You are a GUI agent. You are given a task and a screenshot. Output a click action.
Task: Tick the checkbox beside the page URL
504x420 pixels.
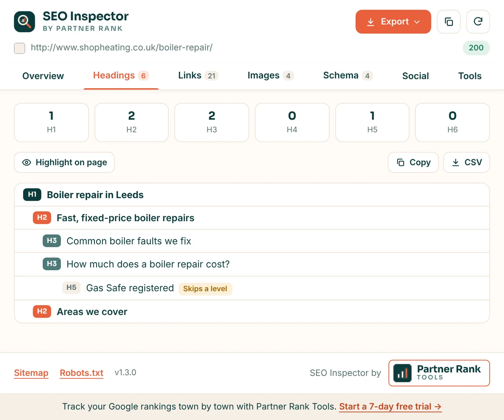coord(19,48)
